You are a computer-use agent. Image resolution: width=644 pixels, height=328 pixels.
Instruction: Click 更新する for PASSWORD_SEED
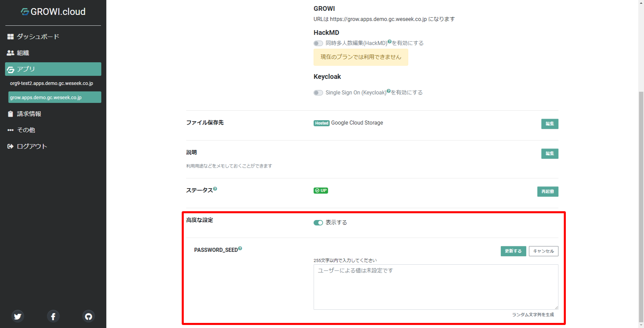[513, 251]
